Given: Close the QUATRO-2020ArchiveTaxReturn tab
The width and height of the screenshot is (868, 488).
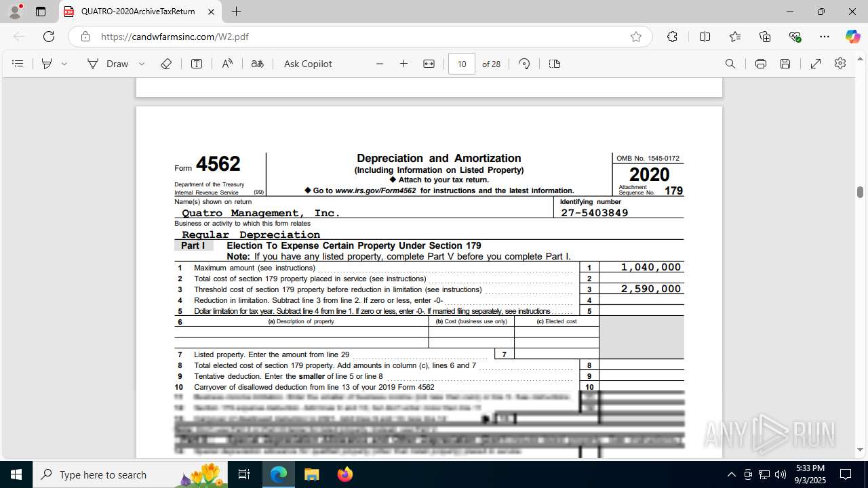Looking at the screenshot, I should [x=212, y=12].
